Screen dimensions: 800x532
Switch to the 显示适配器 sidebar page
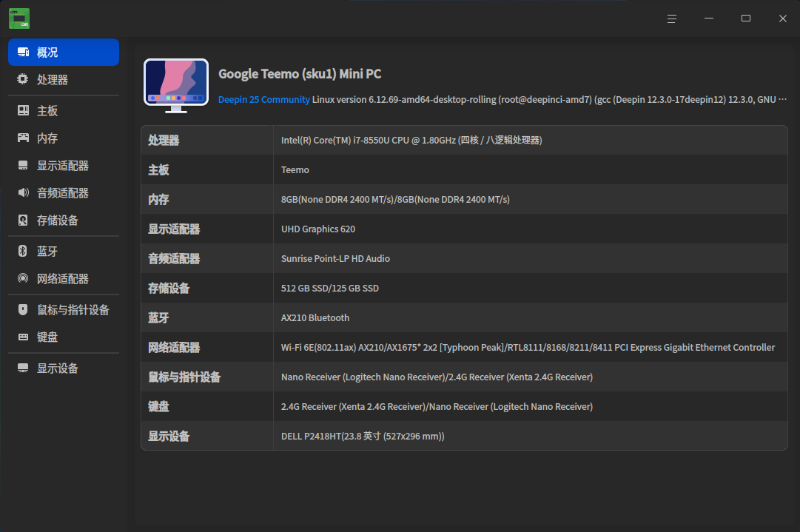(x=63, y=166)
